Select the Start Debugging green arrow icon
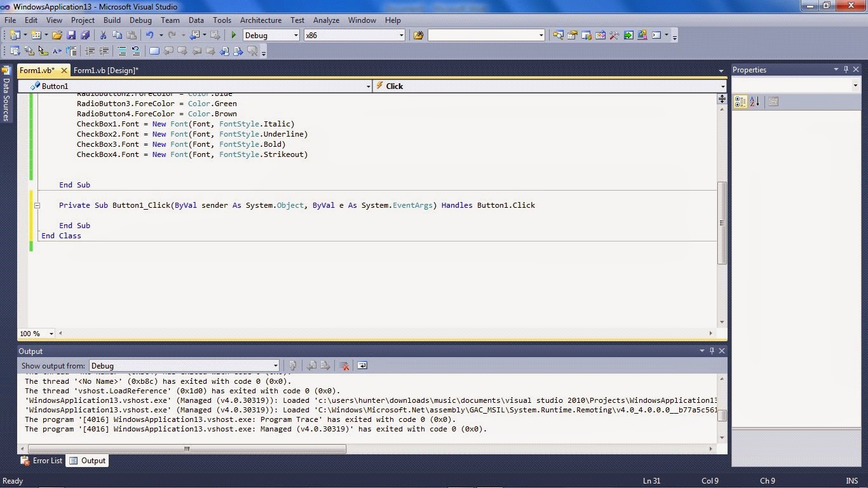The width and height of the screenshot is (868, 488). [x=233, y=35]
